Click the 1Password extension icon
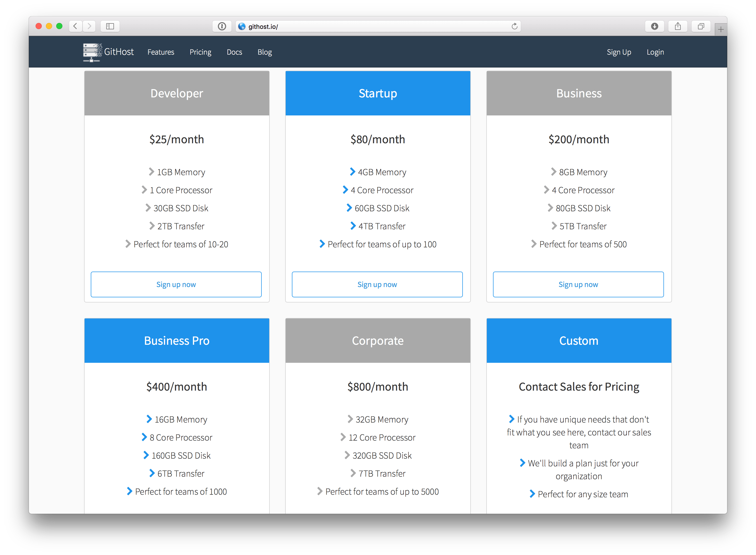This screenshot has width=756, height=555. coord(222,26)
